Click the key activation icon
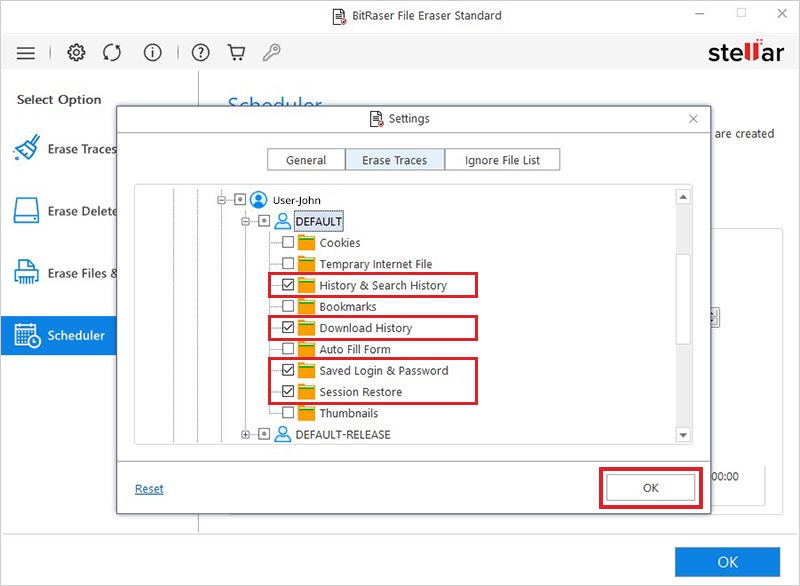 coord(271,52)
